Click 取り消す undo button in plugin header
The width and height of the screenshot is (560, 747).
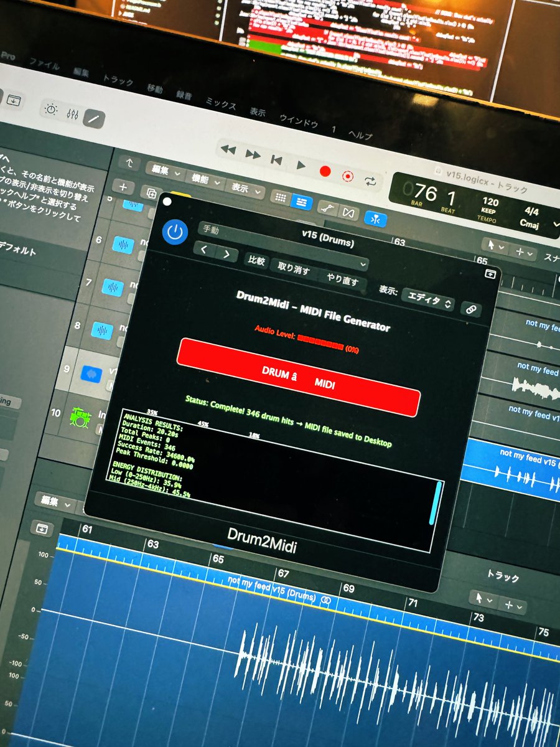[294, 269]
